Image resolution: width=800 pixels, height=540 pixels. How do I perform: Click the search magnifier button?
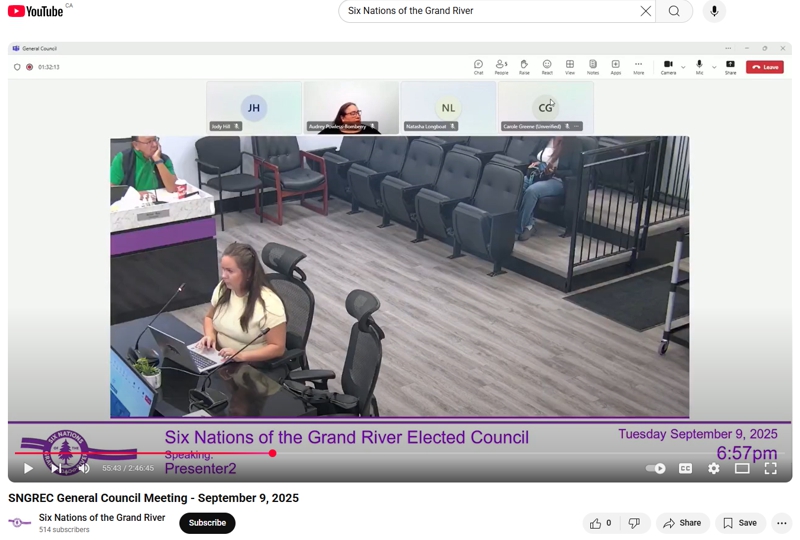click(x=674, y=11)
